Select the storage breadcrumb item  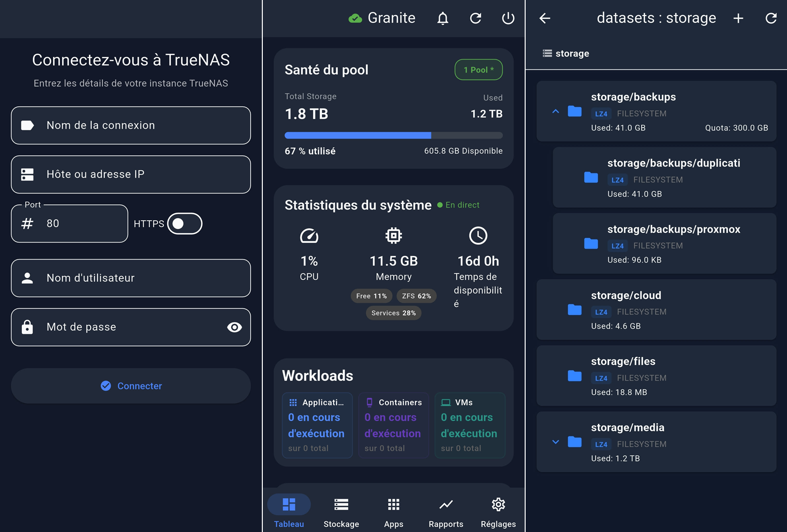(x=566, y=53)
